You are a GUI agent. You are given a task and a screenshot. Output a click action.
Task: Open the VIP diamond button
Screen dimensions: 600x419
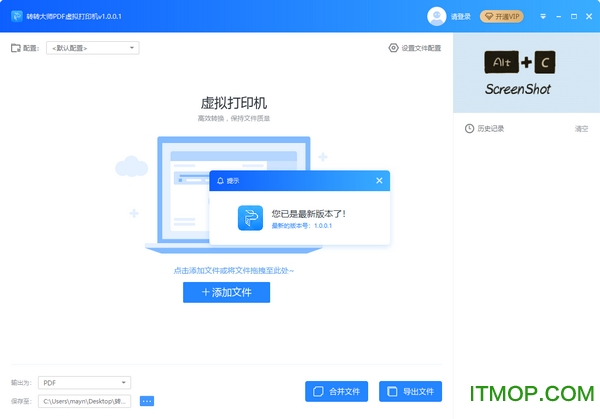[502, 16]
